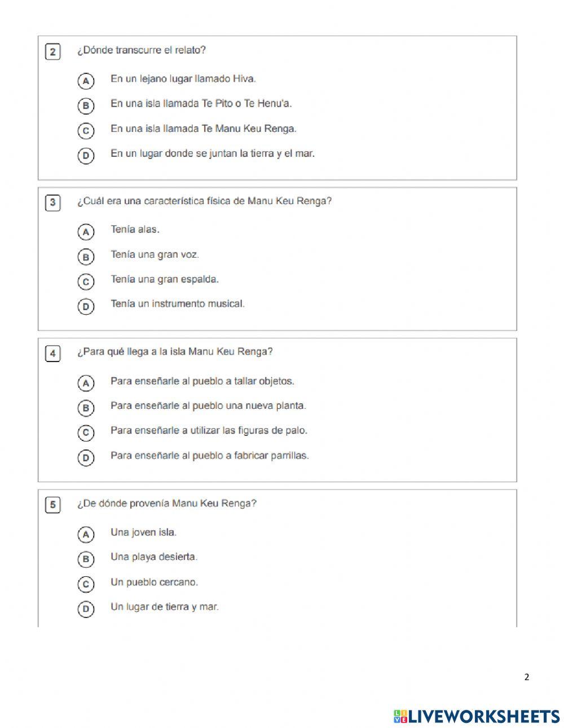Viewport: 564px width, 728px height.
Task: Pick 'fabricar parrillas' option D
Action: (86, 457)
